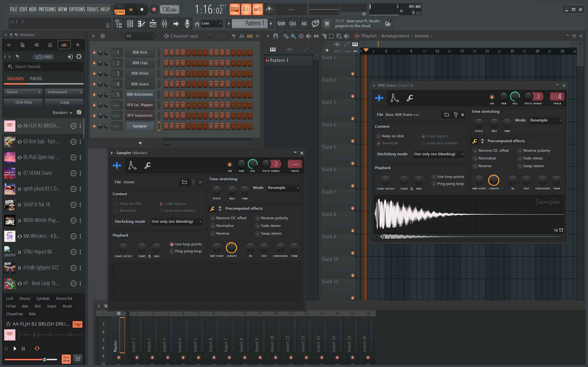Filter by the Loop button
The height and width of the screenshot is (367, 588).
pos(64,102)
